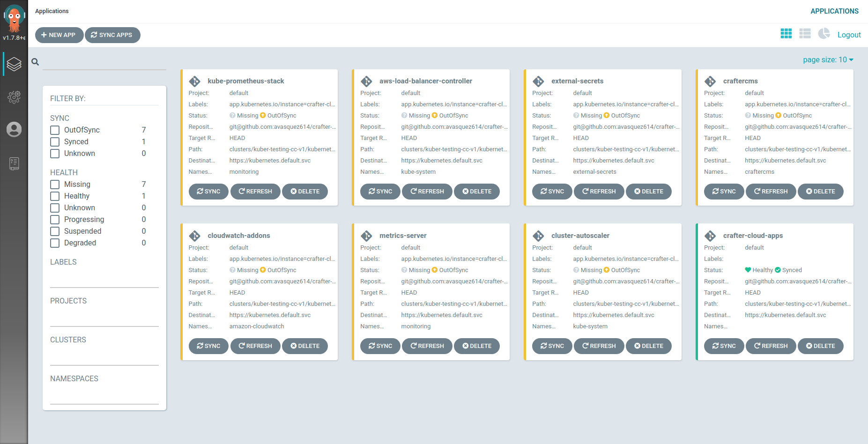The image size is (868, 444).
Task: Switch to summary pie chart view
Action: pyautogui.click(x=824, y=34)
